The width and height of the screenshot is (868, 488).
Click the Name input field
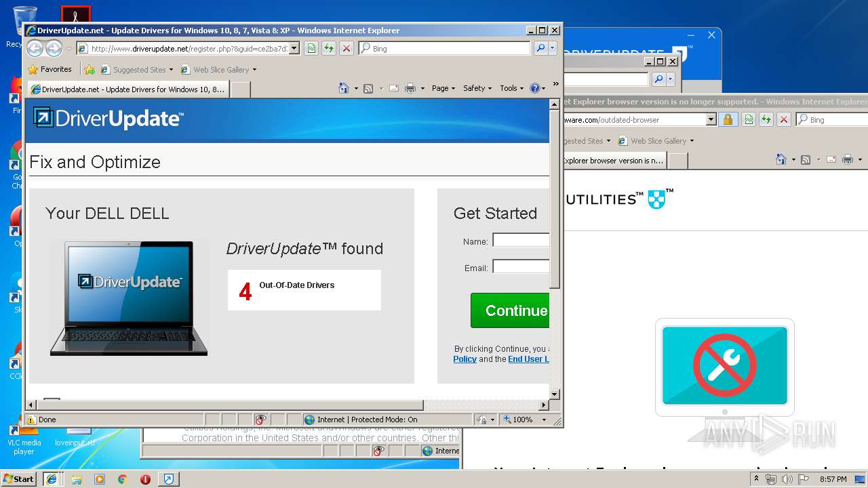point(521,241)
